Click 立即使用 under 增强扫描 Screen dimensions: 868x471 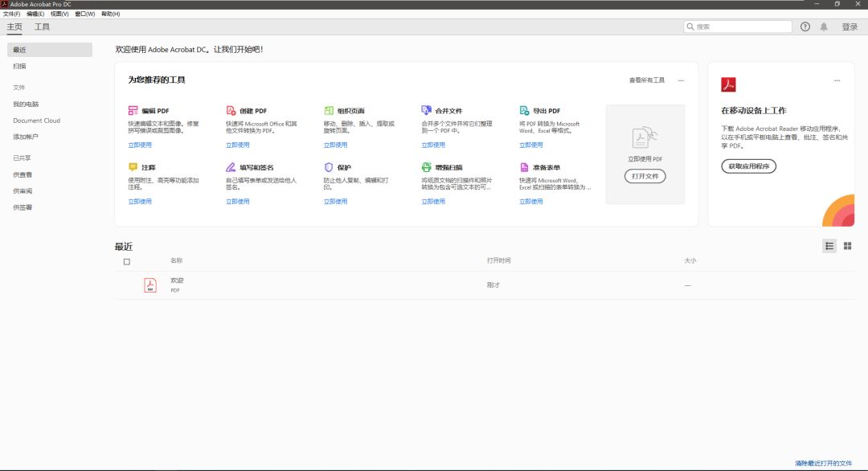tap(433, 202)
